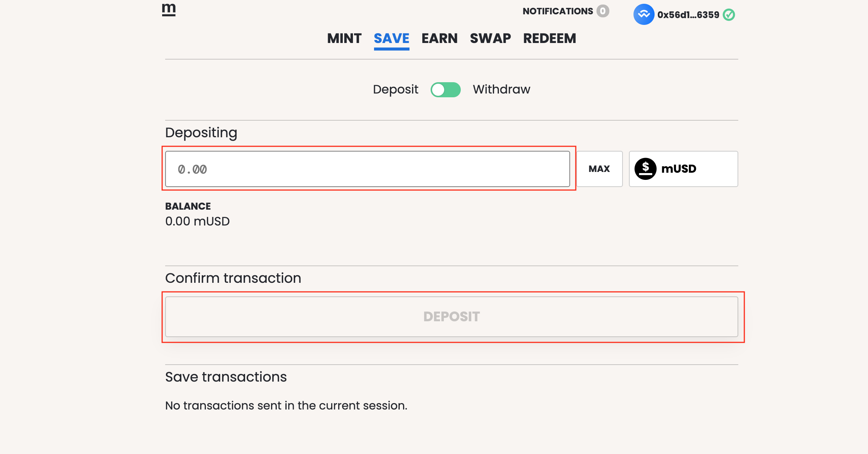Focus the deposit amount input field

[368, 169]
